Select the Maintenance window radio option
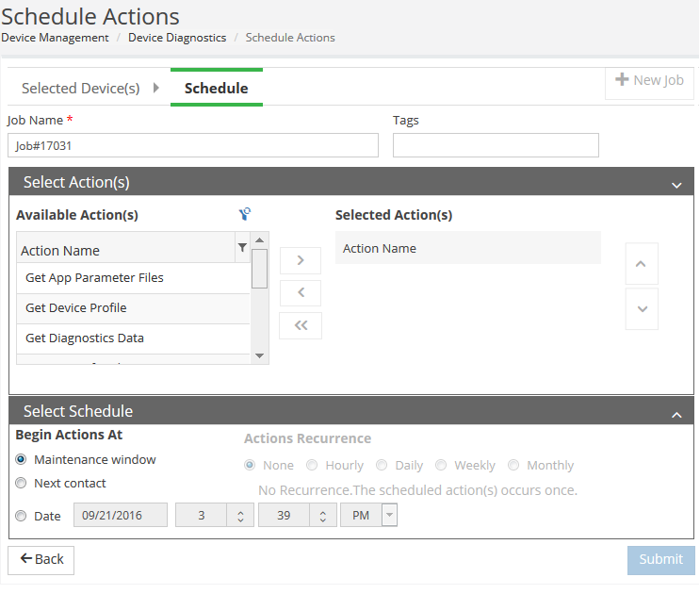This screenshot has width=700, height=594. tap(21, 460)
